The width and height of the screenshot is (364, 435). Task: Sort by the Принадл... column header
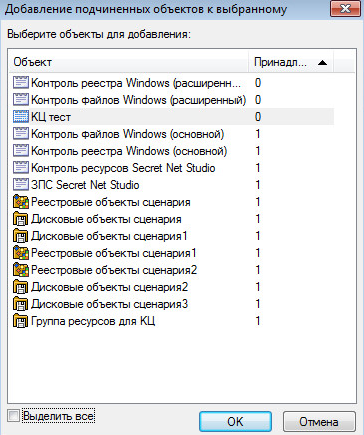(x=291, y=62)
